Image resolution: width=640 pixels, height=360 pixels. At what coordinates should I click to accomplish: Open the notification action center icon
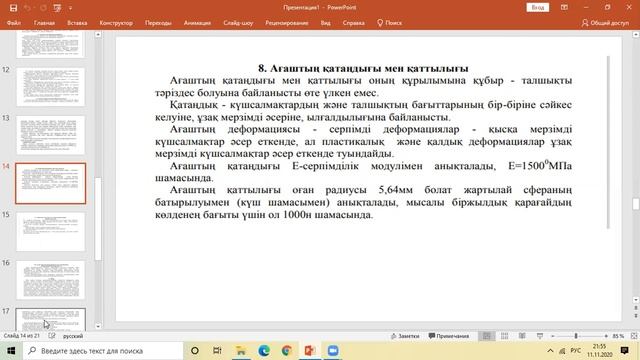tap(624, 351)
